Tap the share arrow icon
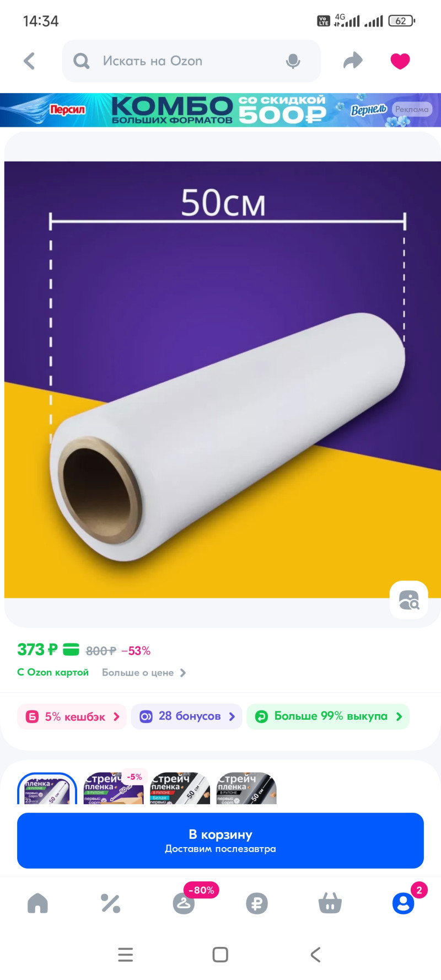441x980 pixels. pos(353,61)
